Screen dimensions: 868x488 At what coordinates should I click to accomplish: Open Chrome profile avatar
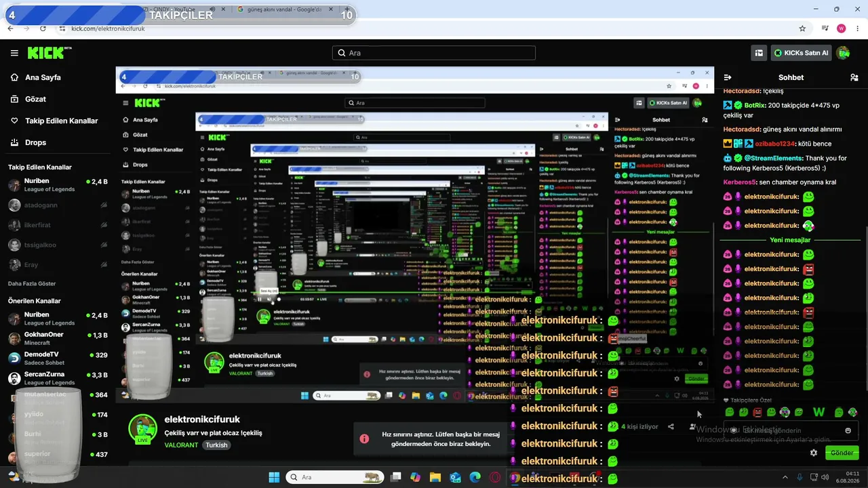coord(842,28)
